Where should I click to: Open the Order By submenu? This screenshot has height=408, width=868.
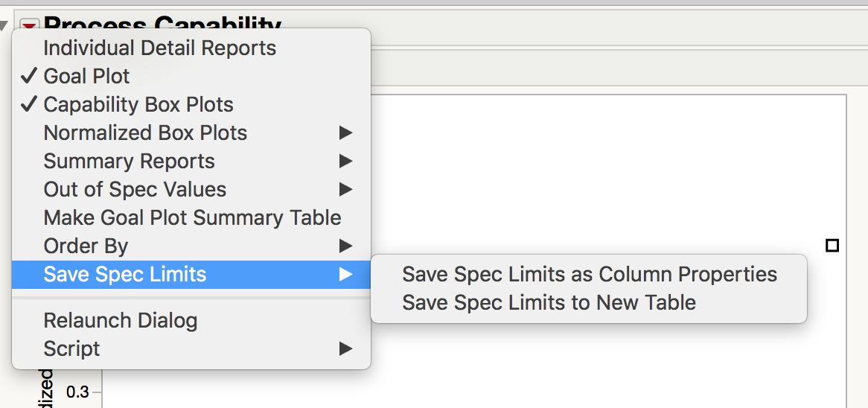(x=86, y=246)
